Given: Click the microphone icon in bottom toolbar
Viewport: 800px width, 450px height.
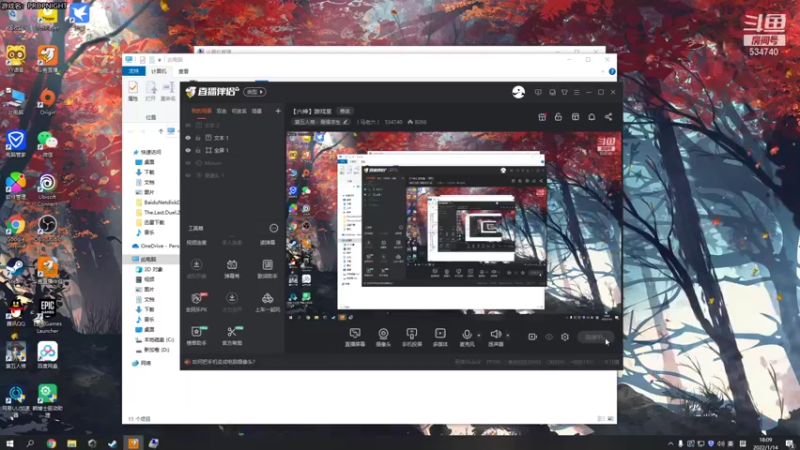Looking at the screenshot, I should [x=466, y=335].
